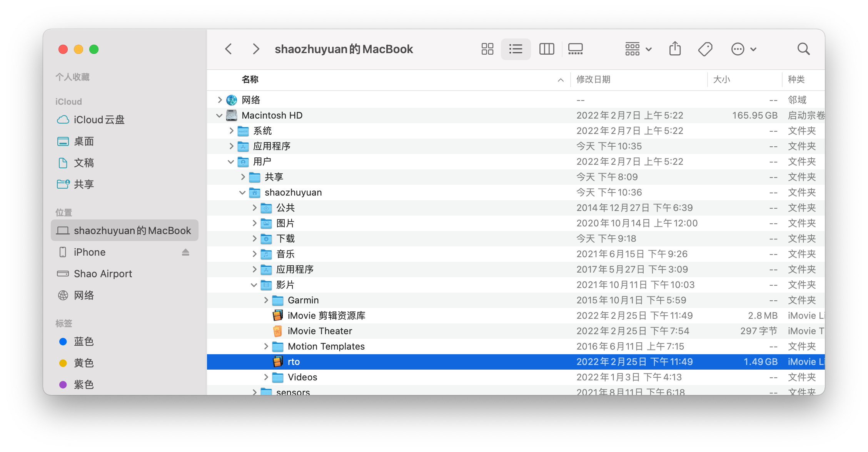Collapse the Macintosh HD tree row
Screen dimensions: 868x452
(x=219, y=116)
